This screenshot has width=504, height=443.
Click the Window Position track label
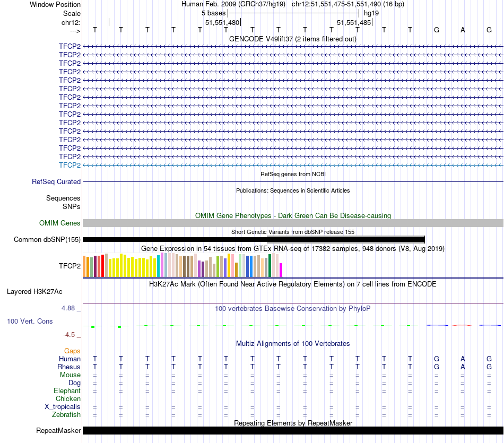click(x=55, y=4)
